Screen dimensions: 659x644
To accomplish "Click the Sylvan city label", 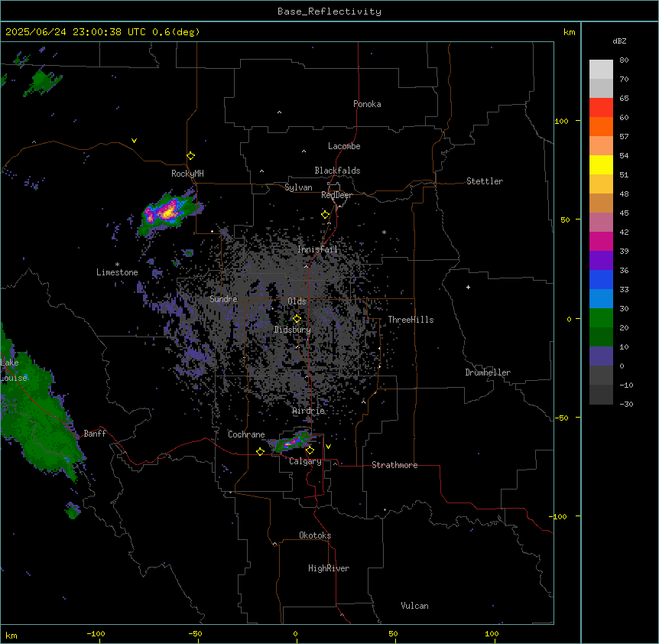I will pos(298,187).
